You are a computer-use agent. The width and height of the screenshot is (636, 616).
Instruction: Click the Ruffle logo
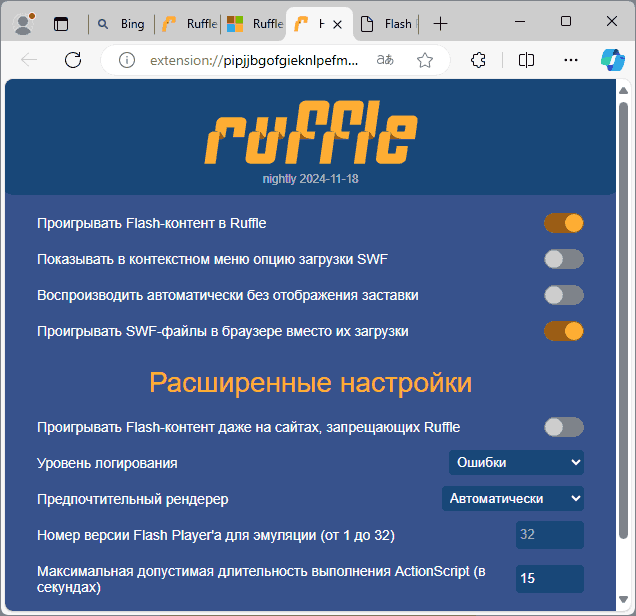click(311, 132)
